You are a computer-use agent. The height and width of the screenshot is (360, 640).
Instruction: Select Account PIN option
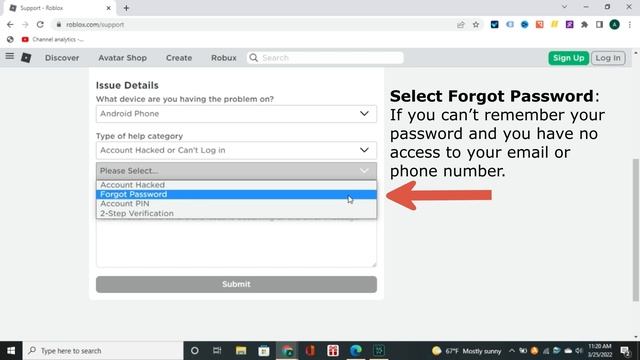click(x=236, y=204)
